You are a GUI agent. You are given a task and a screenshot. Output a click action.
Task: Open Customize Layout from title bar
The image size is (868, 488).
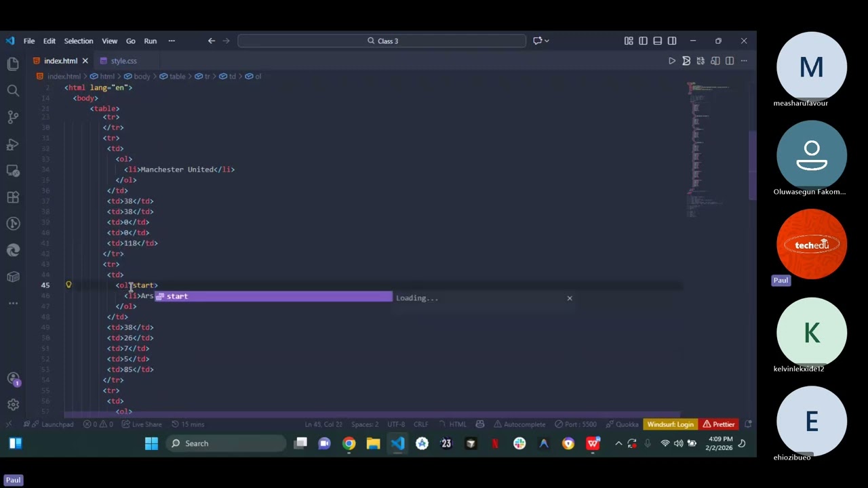point(629,41)
